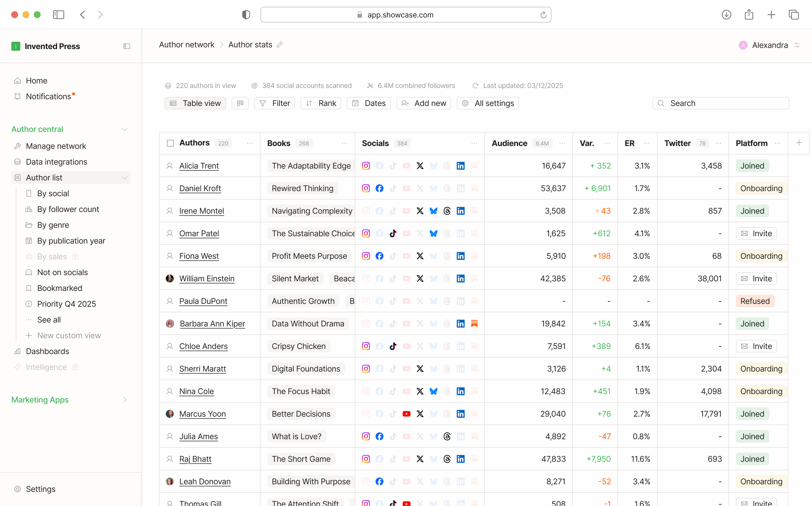
Task: Collapse the Author central section
Action: tap(125, 129)
